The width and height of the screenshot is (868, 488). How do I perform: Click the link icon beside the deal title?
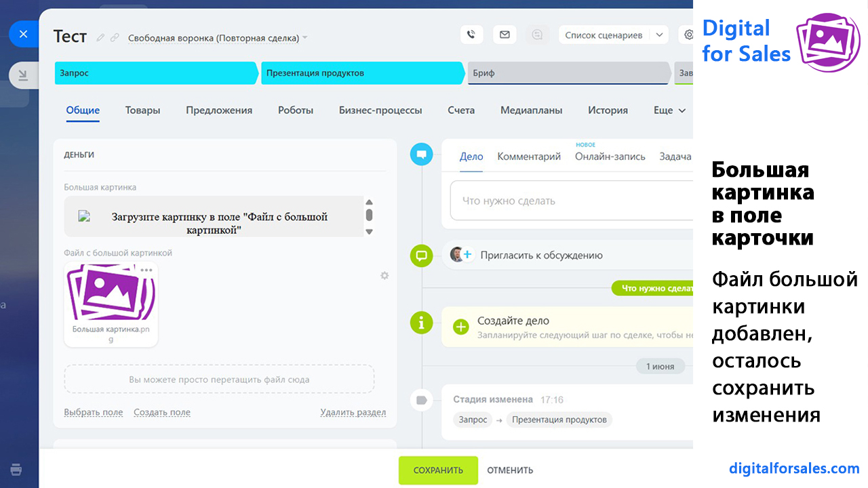click(x=115, y=38)
